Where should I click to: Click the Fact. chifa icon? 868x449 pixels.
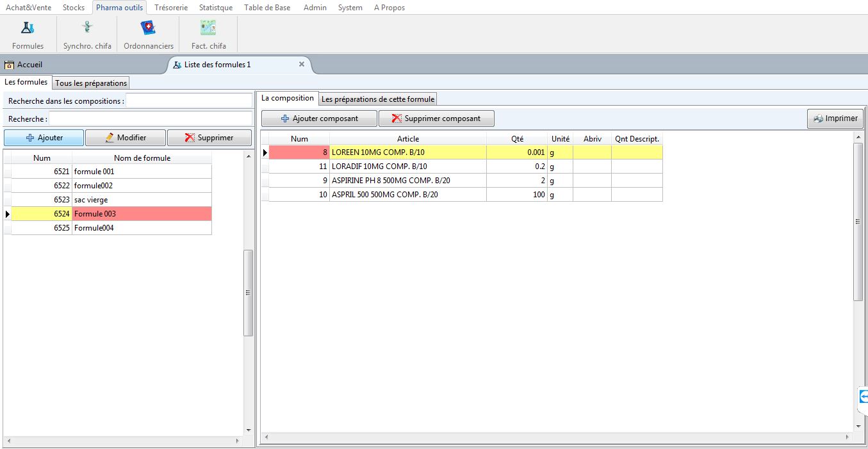[x=208, y=29]
